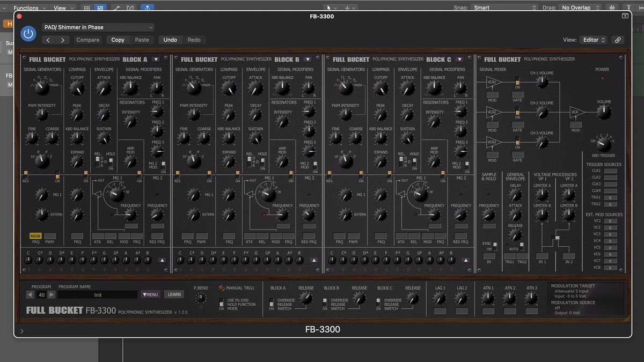Viewport: 644px width, 362px height.
Task: Click Logic waveform icon beside No Overlap
Action: coord(611,8)
